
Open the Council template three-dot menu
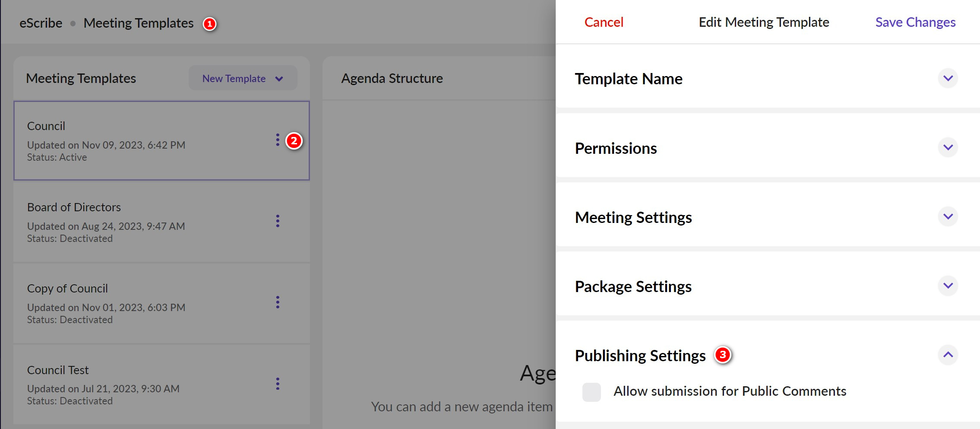point(278,140)
